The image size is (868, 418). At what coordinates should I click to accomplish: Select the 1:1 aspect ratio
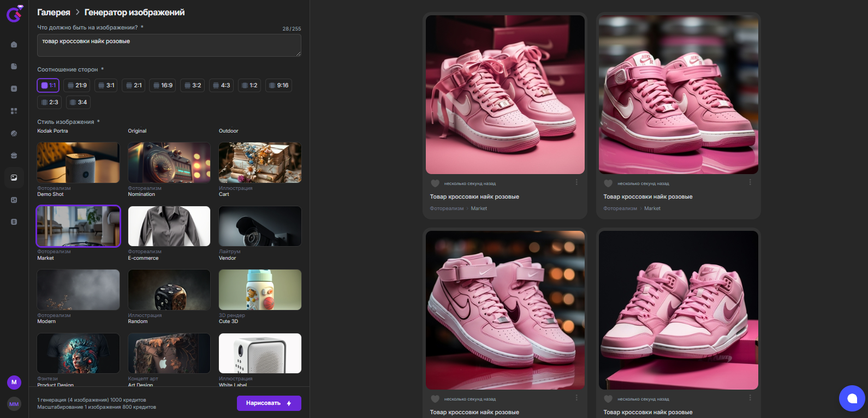(x=48, y=85)
